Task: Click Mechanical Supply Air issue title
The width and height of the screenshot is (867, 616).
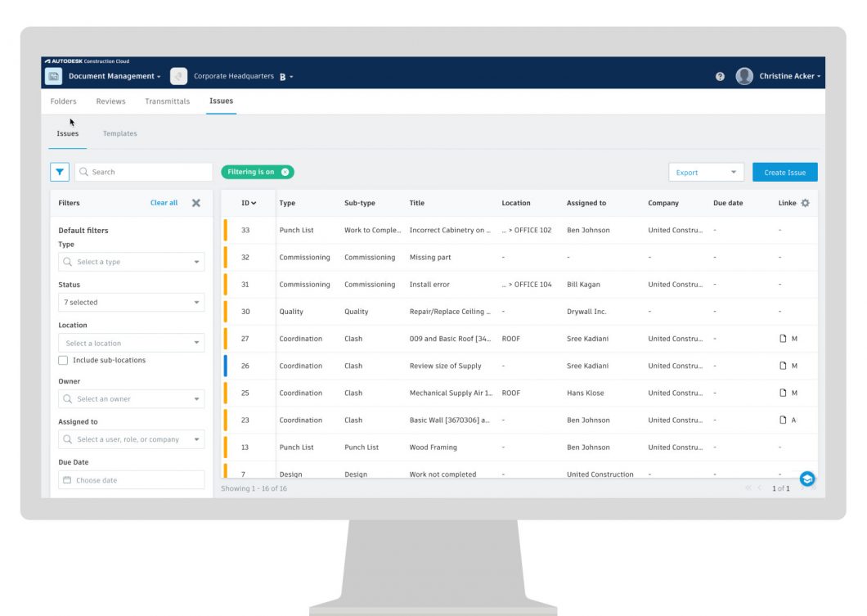Action: point(451,393)
